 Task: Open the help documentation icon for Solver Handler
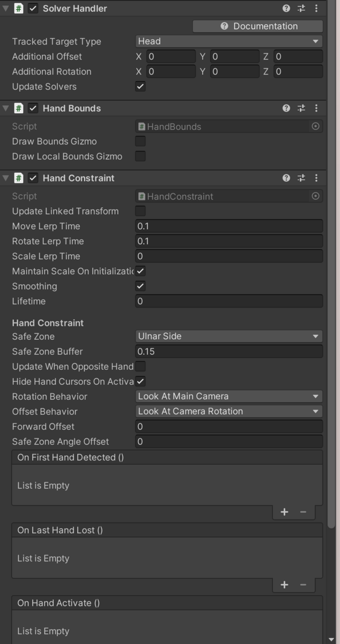click(x=286, y=9)
